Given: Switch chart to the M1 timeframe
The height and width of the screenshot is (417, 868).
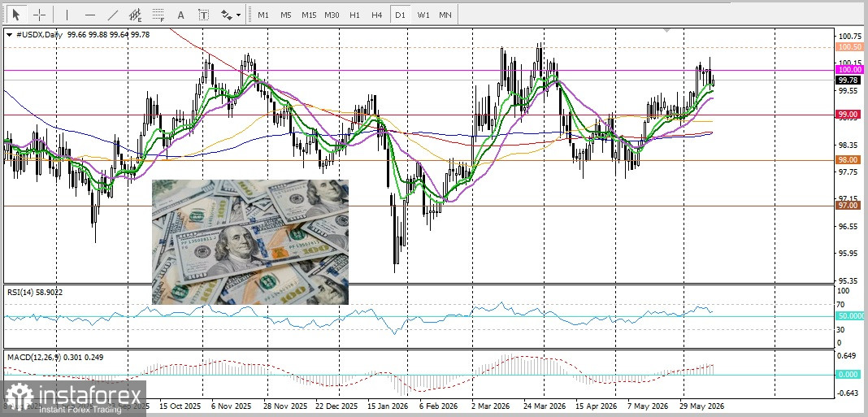Looking at the screenshot, I should coord(263,15).
